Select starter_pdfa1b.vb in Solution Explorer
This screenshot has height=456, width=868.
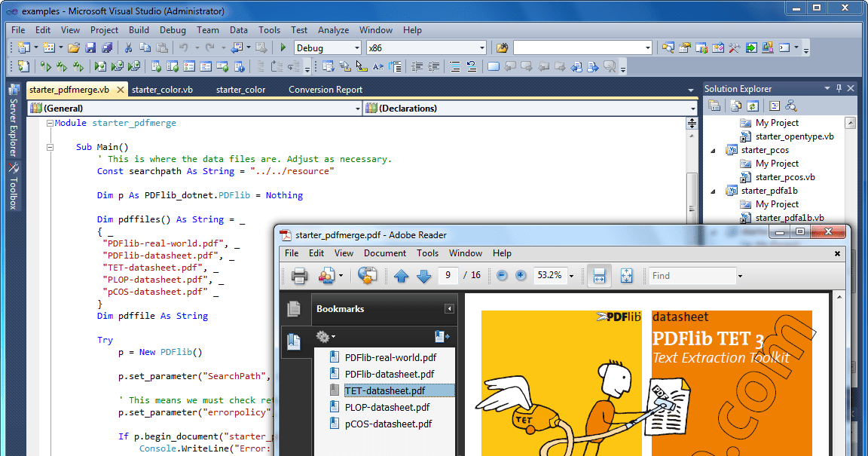pos(790,218)
